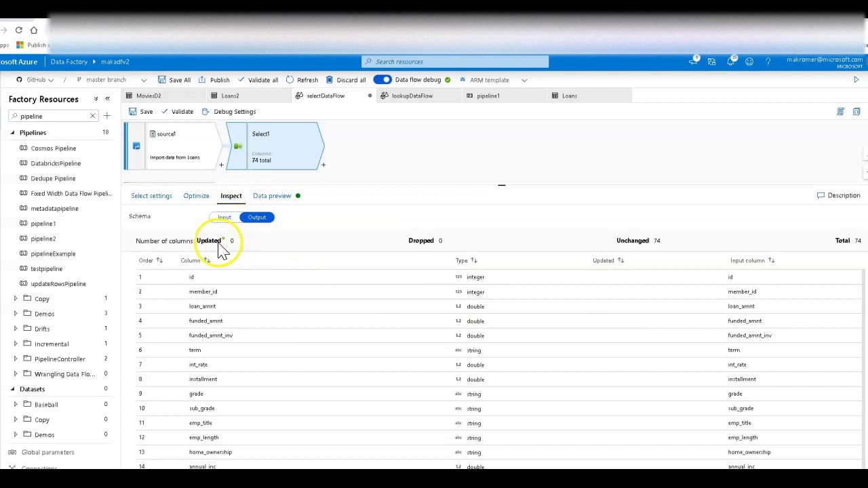This screenshot has height=488, width=868.
Task: Open the Cosmos Pipeline item
Action: (54, 148)
